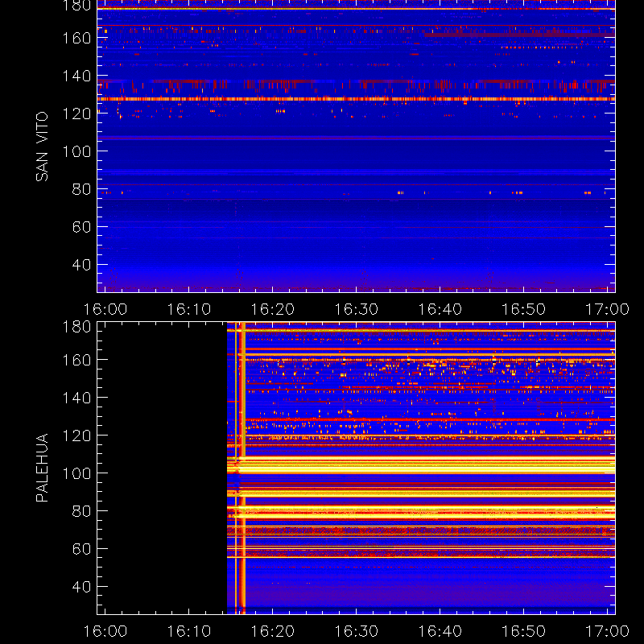The image size is (644, 644).
Task: Select the 100 label on San Vito axis
Action: (76, 151)
